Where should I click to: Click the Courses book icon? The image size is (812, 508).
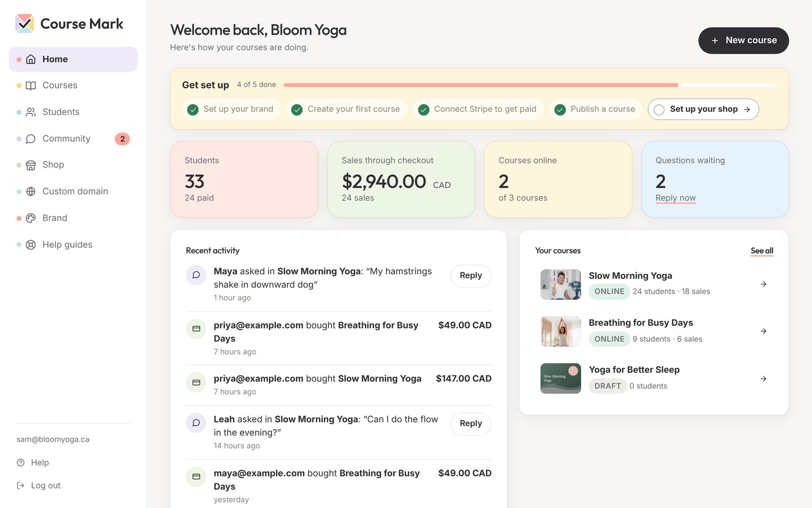click(31, 86)
